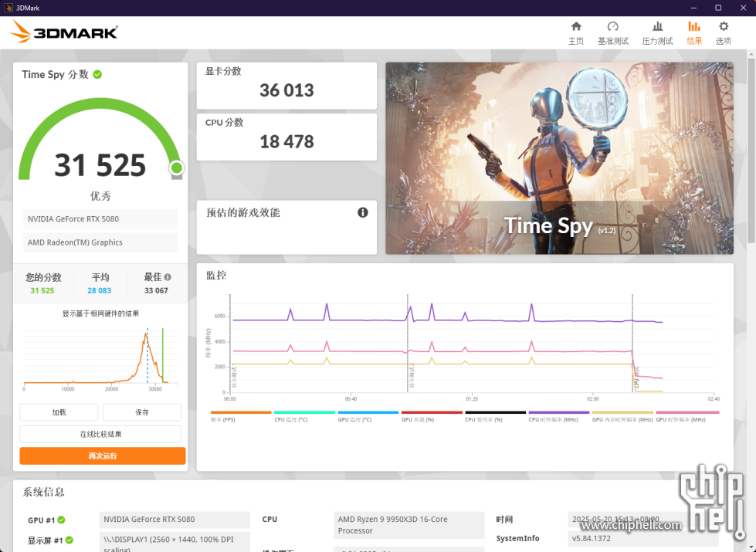The width and height of the screenshot is (756, 552).
Task: Click the 3DMark logo in the header
Action: (x=64, y=32)
